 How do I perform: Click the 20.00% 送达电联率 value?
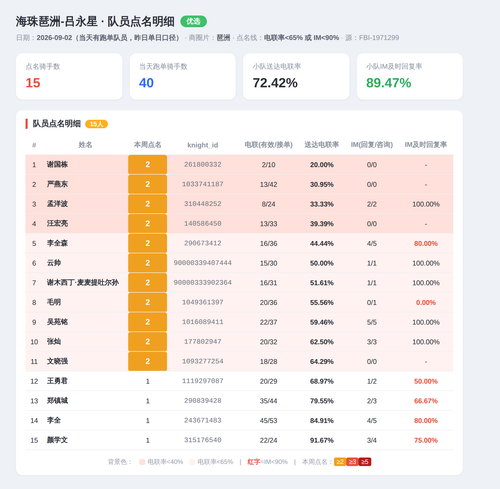(322, 165)
